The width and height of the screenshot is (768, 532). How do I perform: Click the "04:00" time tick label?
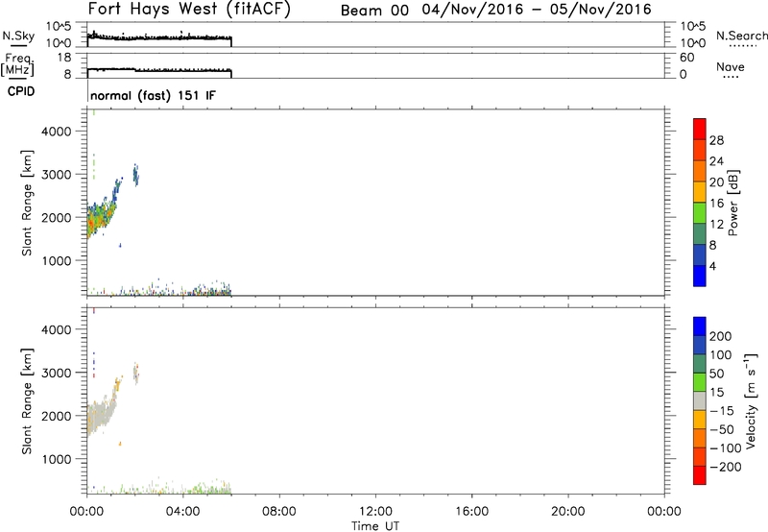182,512
